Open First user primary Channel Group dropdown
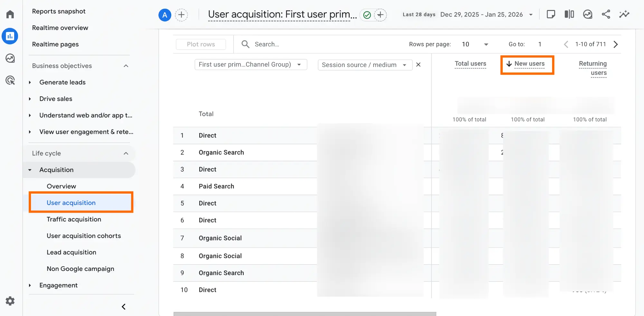The height and width of the screenshot is (316, 644). (251, 64)
